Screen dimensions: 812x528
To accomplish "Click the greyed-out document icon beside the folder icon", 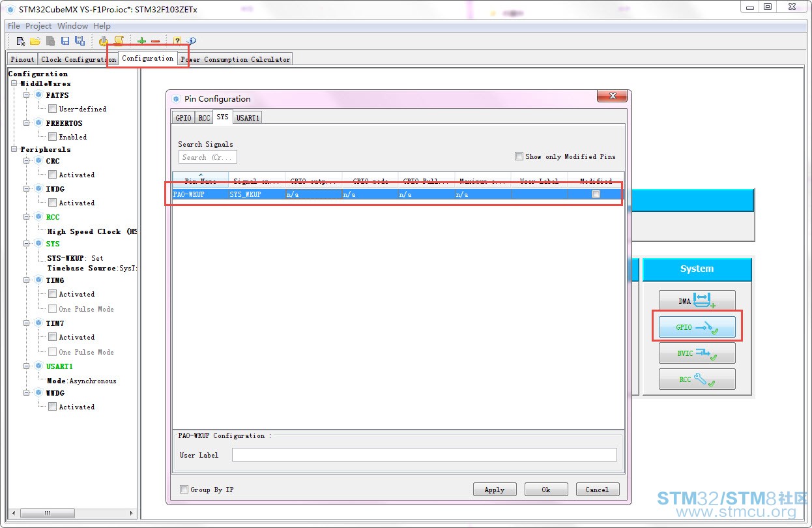I will [x=50, y=41].
